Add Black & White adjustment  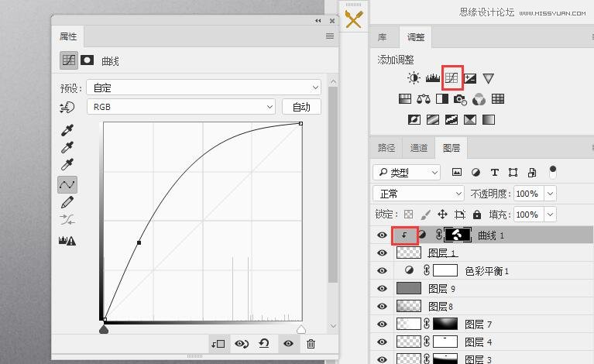click(442, 99)
